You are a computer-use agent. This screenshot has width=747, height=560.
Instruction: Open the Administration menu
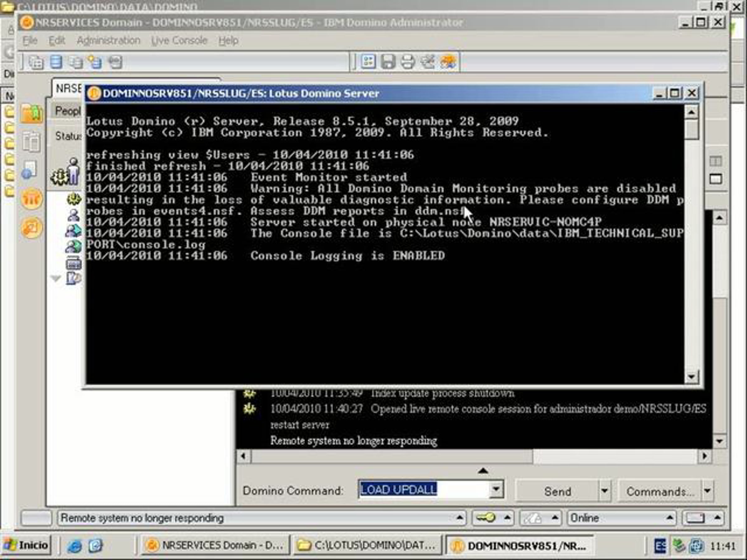click(x=108, y=40)
